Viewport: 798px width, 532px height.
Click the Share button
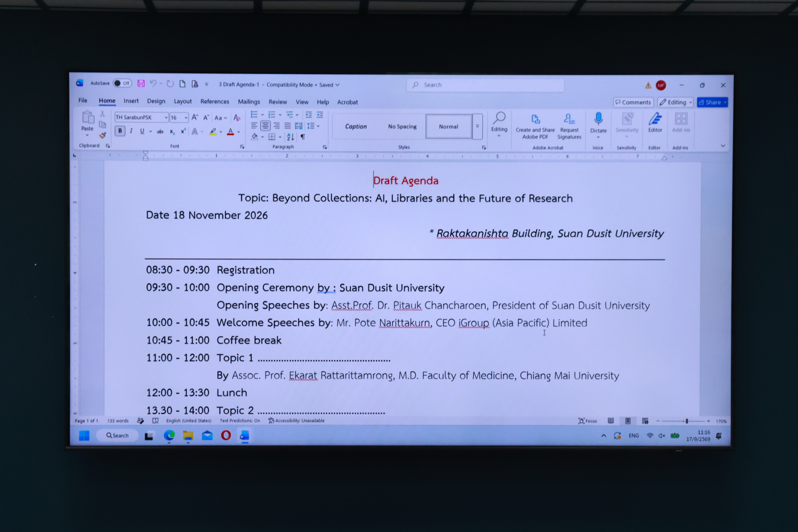tap(712, 102)
